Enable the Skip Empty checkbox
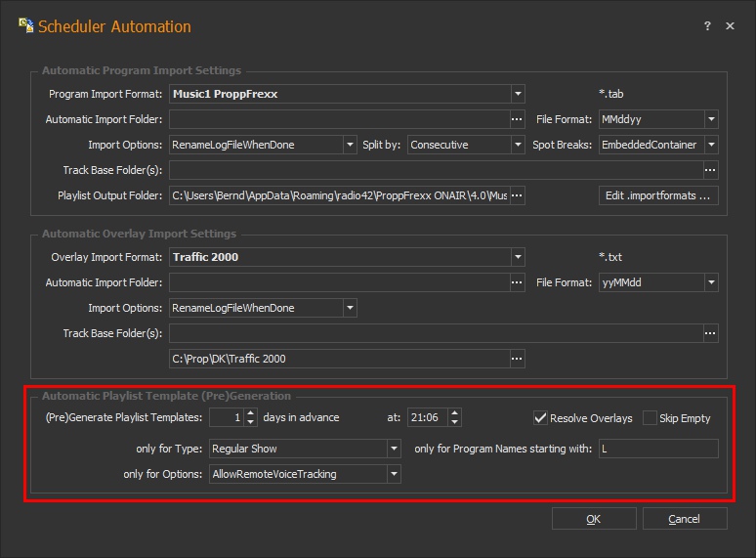 [x=651, y=418]
